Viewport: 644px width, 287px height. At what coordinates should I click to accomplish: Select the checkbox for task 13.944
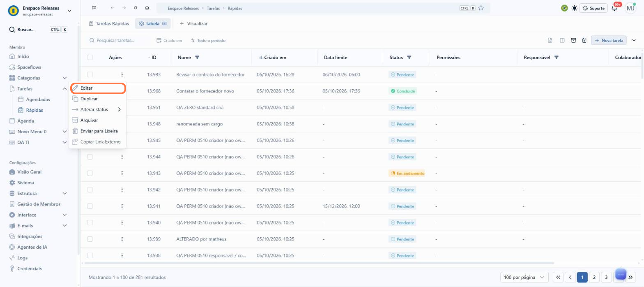(x=90, y=157)
